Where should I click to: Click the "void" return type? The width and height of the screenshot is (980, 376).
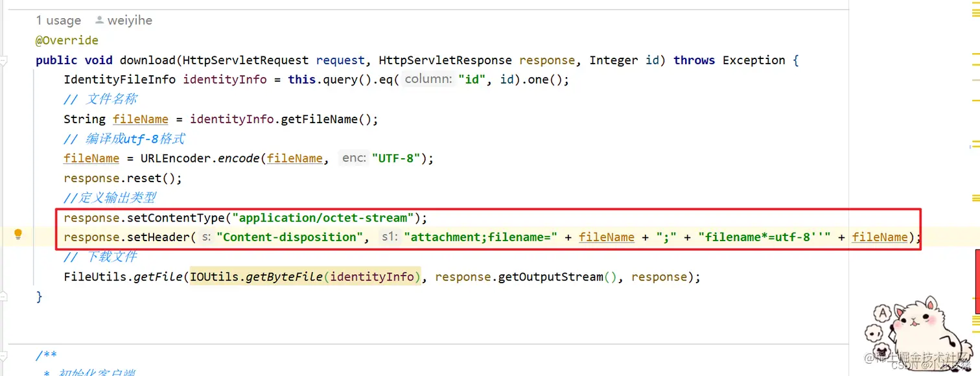pos(99,60)
